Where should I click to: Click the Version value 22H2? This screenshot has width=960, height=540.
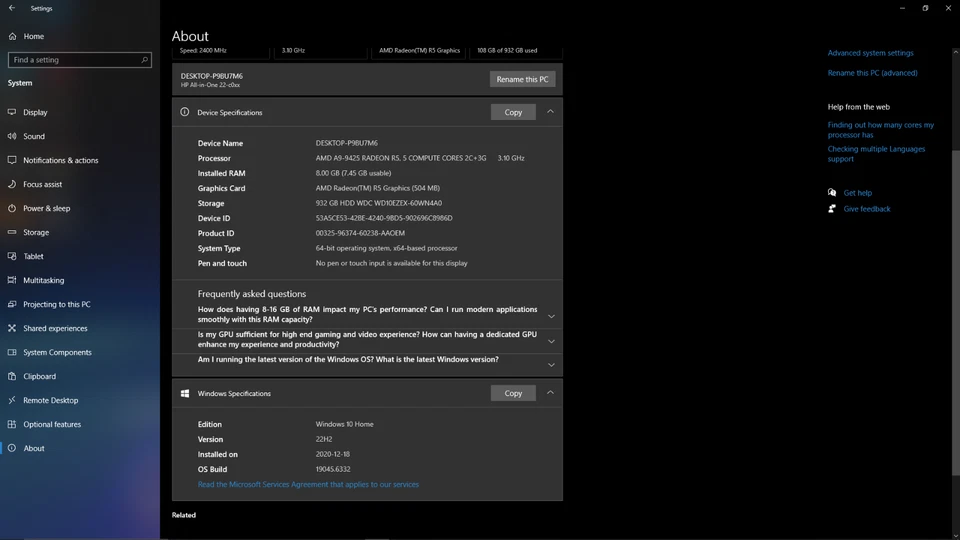324,439
